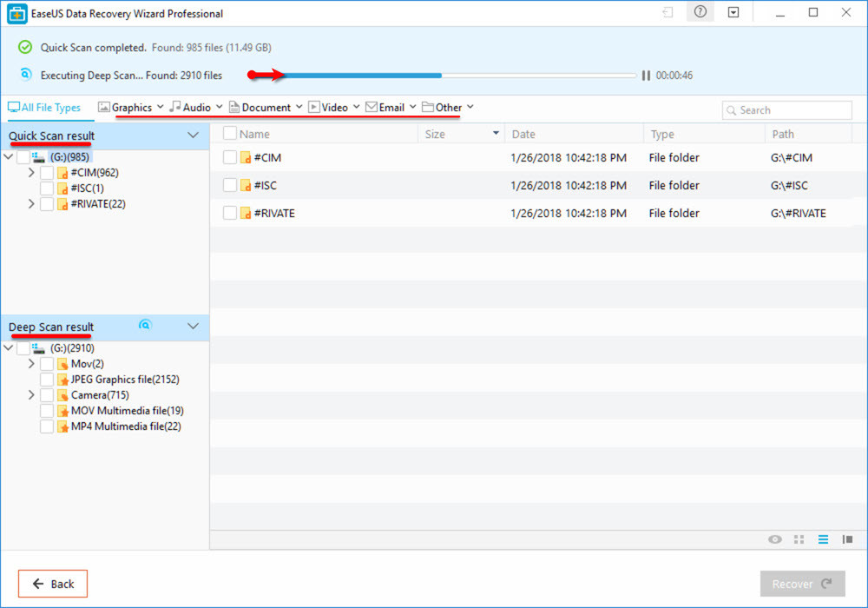Switch to thumbnail view layout
The height and width of the screenshot is (608, 868).
[799, 539]
